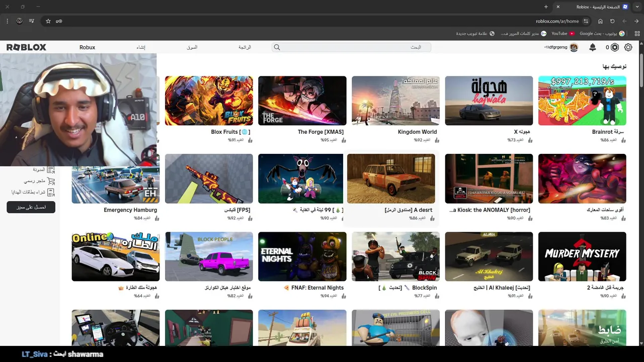The width and height of the screenshot is (644, 362).
Task: Click the 'FNAF: Eternal Nights' title text
Action: click(x=317, y=288)
